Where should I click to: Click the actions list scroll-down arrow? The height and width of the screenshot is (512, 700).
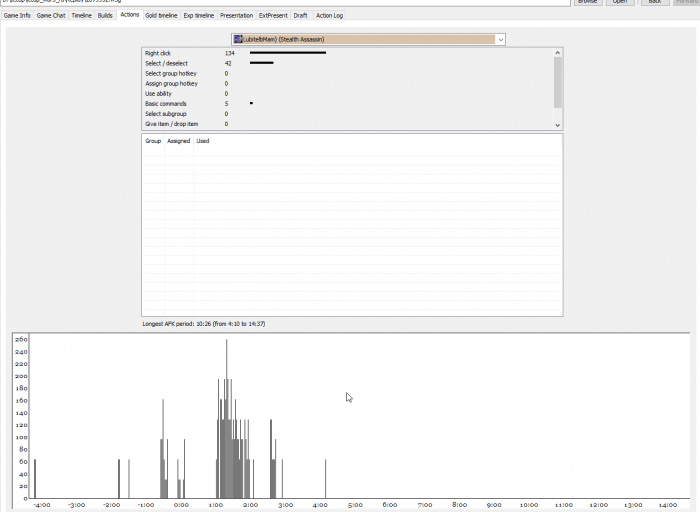(x=558, y=125)
